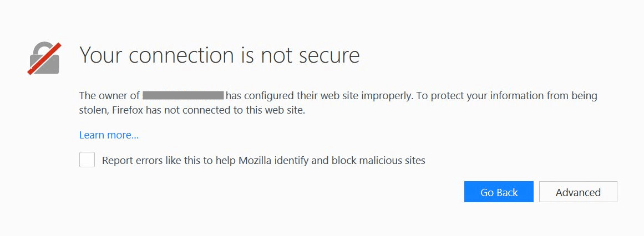644x236 pixels.
Task: Click the word "Mozilla" in the checkbox label
Action: click(258, 161)
